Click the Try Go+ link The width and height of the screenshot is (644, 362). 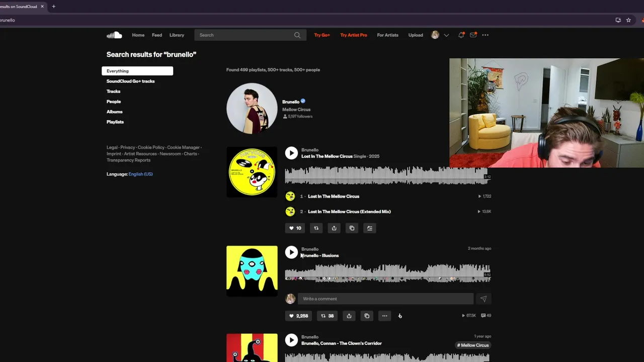click(x=322, y=35)
